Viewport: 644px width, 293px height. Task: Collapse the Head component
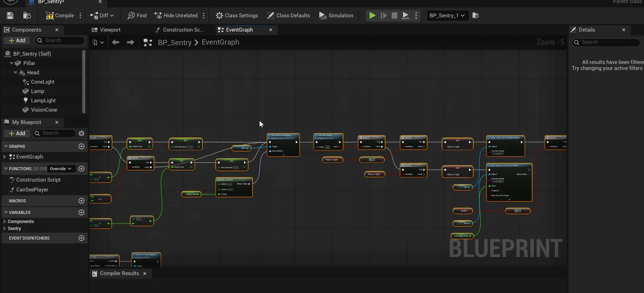16,73
